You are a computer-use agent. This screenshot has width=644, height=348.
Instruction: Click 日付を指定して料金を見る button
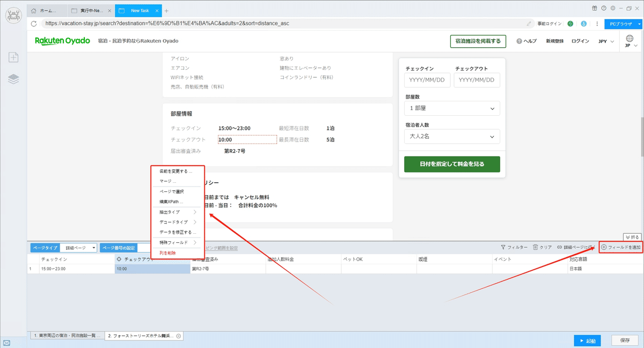click(452, 164)
